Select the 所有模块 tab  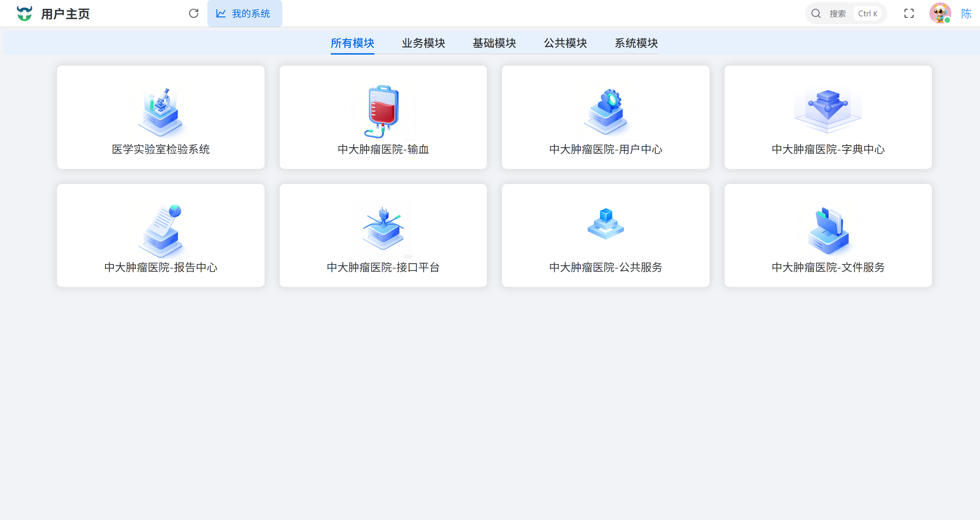(352, 43)
